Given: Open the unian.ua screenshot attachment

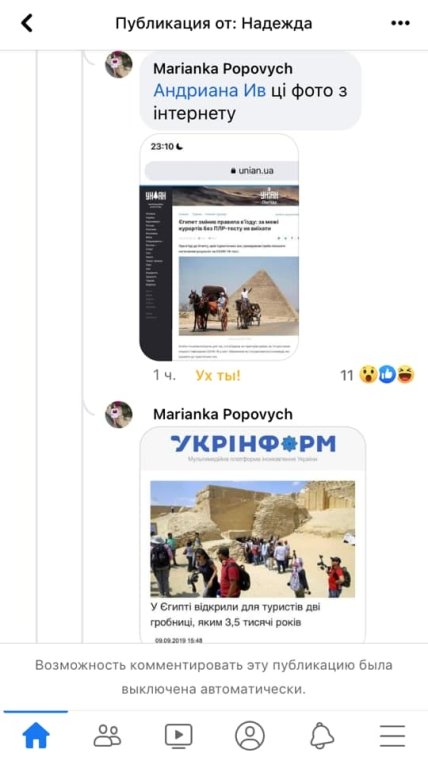Looking at the screenshot, I should [x=219, y=248].
